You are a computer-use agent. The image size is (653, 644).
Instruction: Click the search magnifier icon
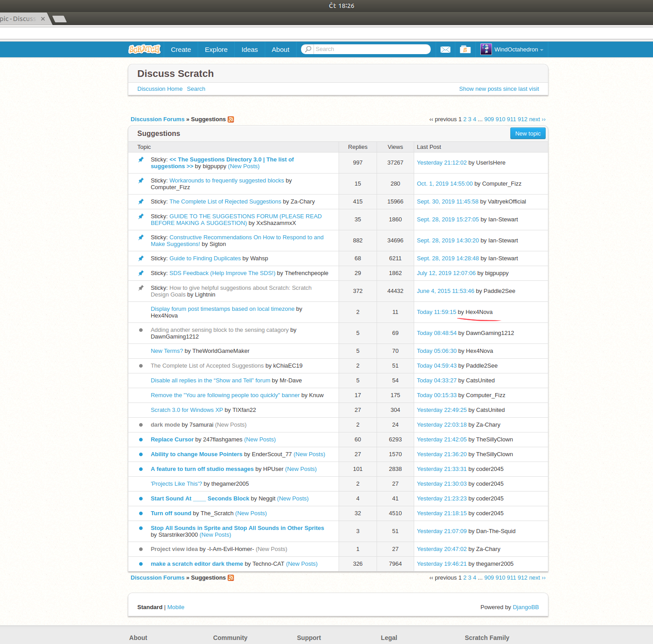(x=308, y=49)
